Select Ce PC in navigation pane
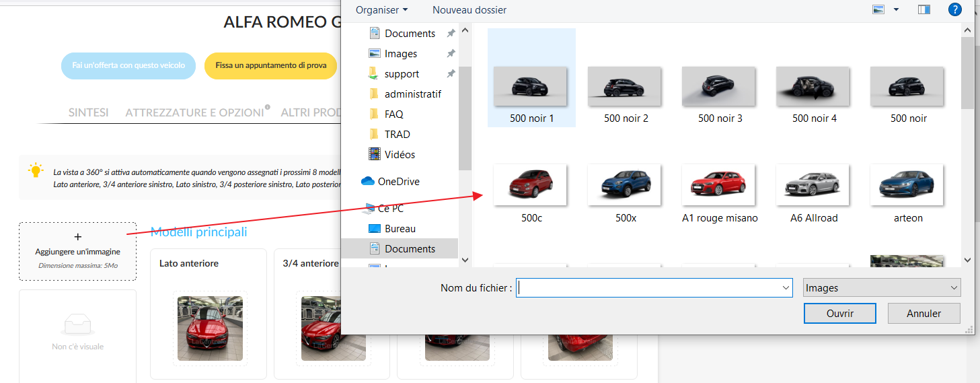 [390, 208]
